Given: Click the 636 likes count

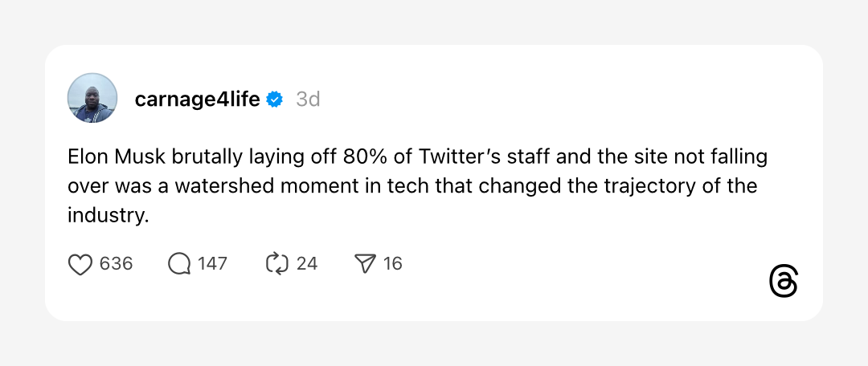Looking at the screenshot, I should tap(117, 264).
